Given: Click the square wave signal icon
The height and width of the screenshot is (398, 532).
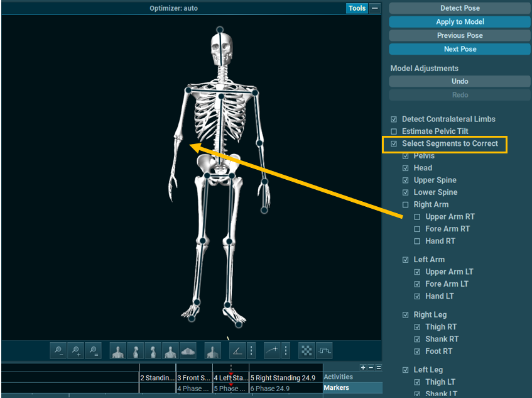Looking at the screenshot, I should [323, 350].
